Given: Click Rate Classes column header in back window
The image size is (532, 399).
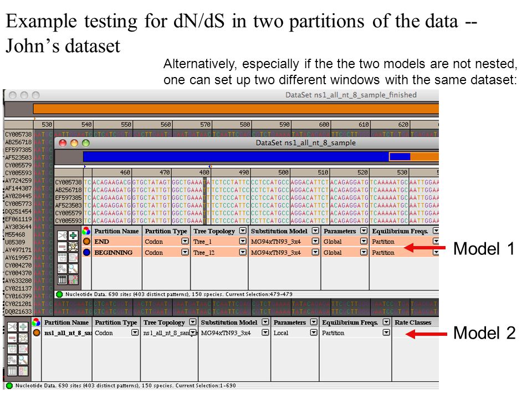Looking at the screenshot, I should coord(412,323).
